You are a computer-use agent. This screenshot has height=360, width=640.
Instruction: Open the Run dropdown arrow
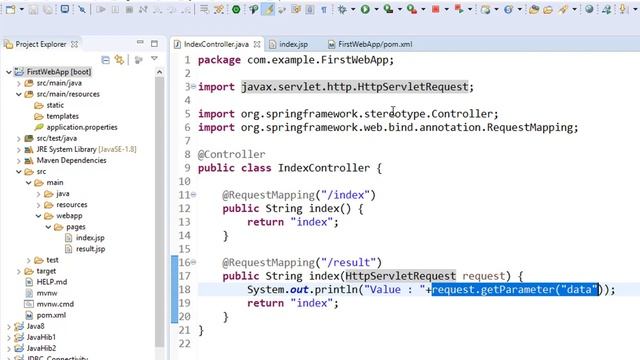click(x=376, y=9)
